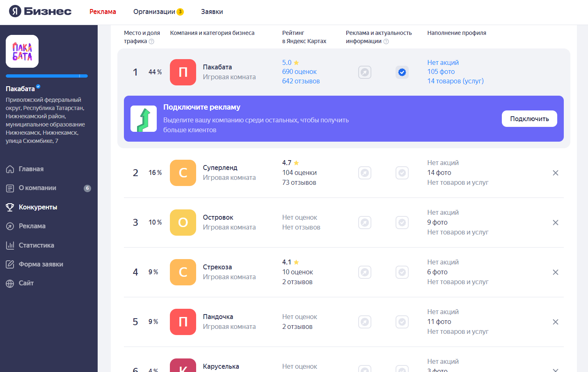This screenshot has width=588, height=372.
Task: Click the verification status icon for Стрекоза
Action: (402, 272)
